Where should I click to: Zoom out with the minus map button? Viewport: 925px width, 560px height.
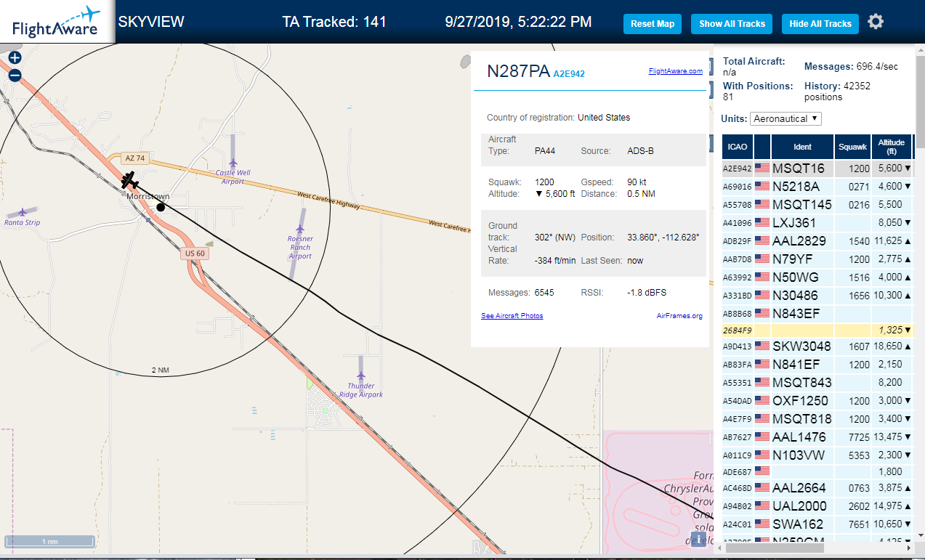tap(15, 75)
